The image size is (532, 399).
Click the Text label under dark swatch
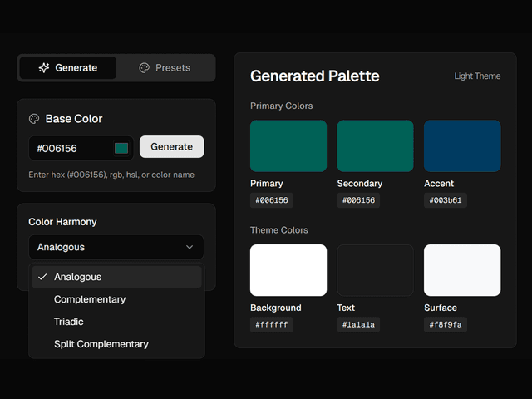(346, 308)
